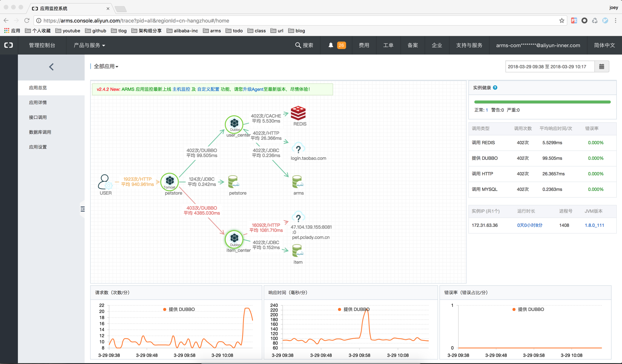622x364 pixels.
Task: Click the item MySQL database icon
Action: pyautogui.click(x=297, y=251)
